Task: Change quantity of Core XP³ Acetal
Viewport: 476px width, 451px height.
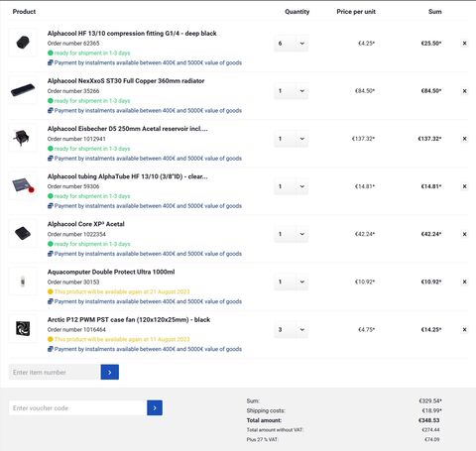Action: point(291,234)
